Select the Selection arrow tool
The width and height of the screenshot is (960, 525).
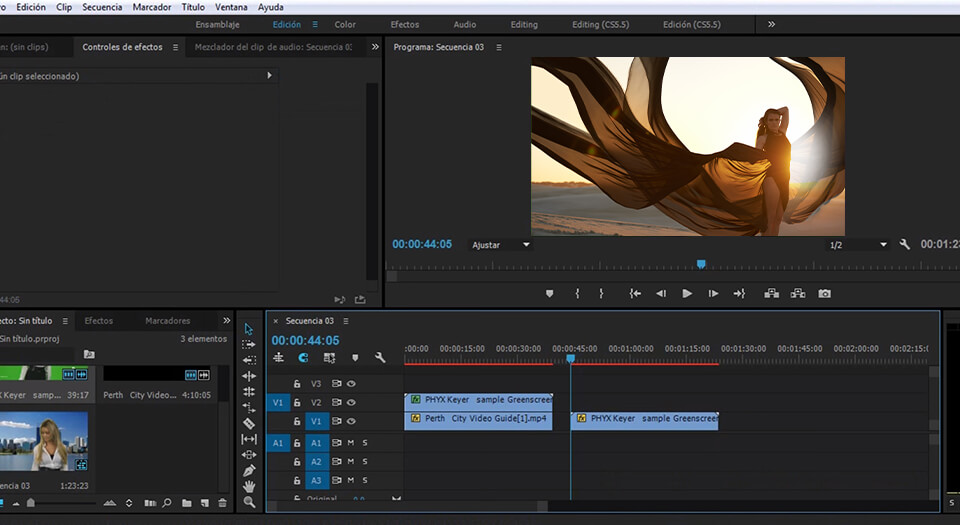[x=249, y=329]
